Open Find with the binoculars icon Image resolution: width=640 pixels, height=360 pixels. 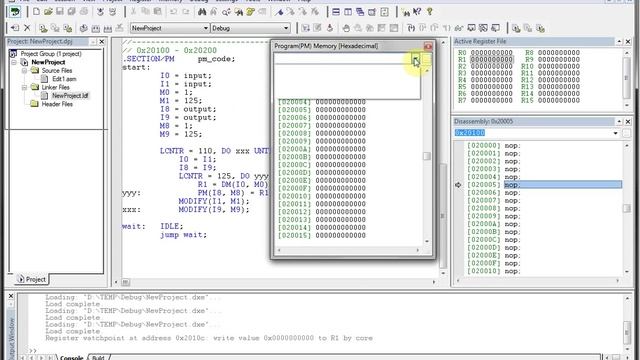(x=202, y=12)
